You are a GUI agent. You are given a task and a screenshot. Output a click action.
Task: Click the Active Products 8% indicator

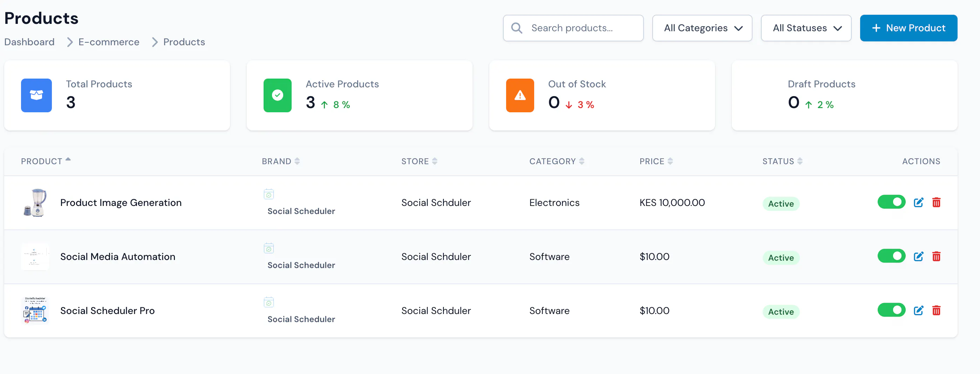[x=335, y=105]
